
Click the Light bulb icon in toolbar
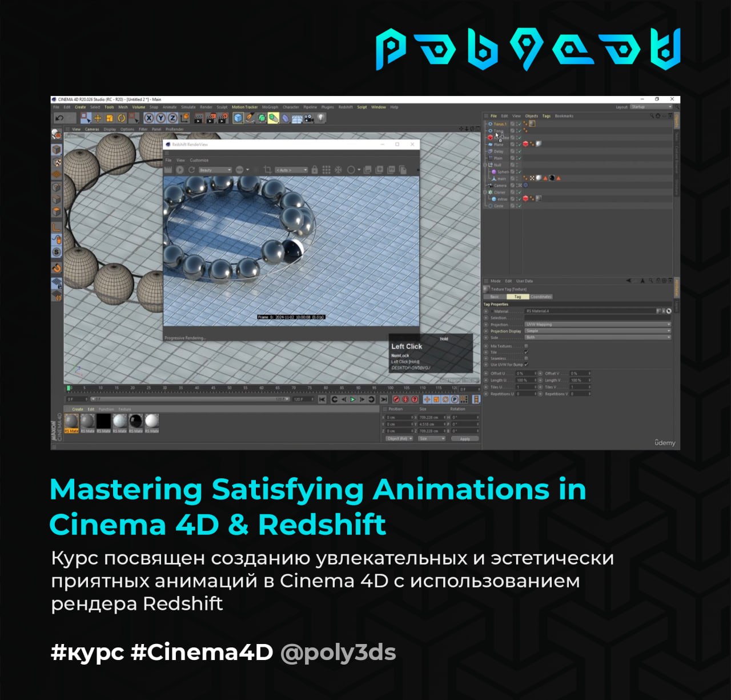[x=322, y=118]
